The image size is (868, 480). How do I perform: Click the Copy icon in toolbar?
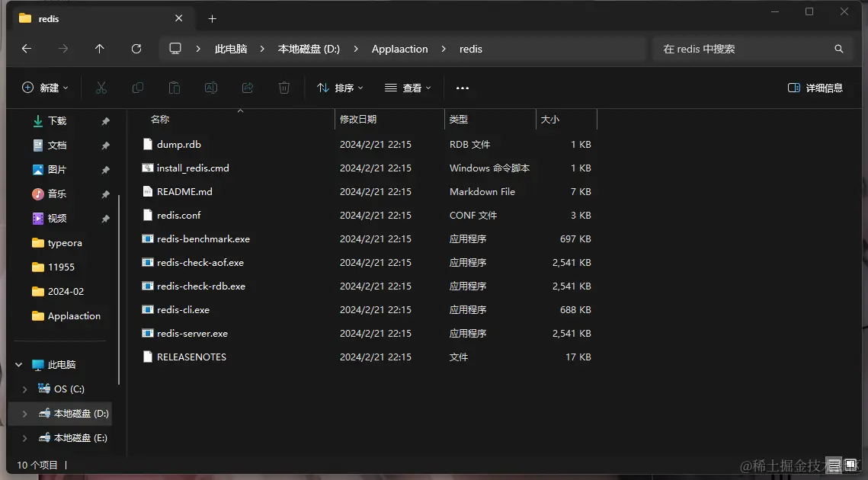138,88
